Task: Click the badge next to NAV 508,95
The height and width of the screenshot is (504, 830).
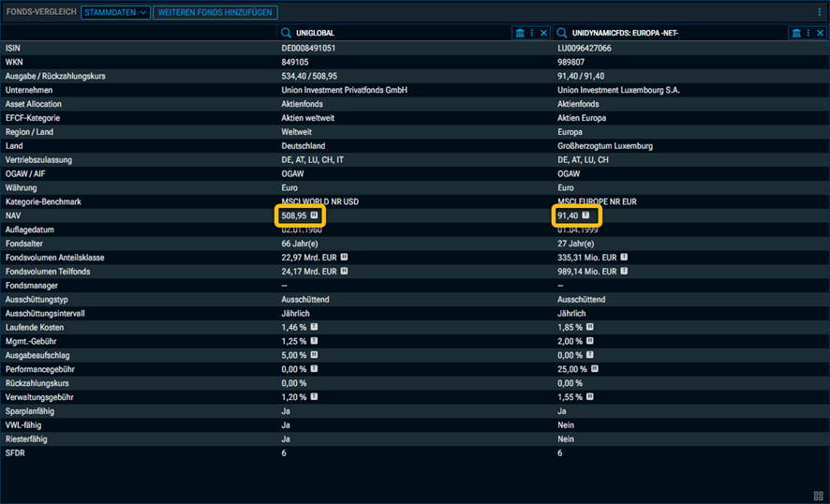Action: (314, 215)
